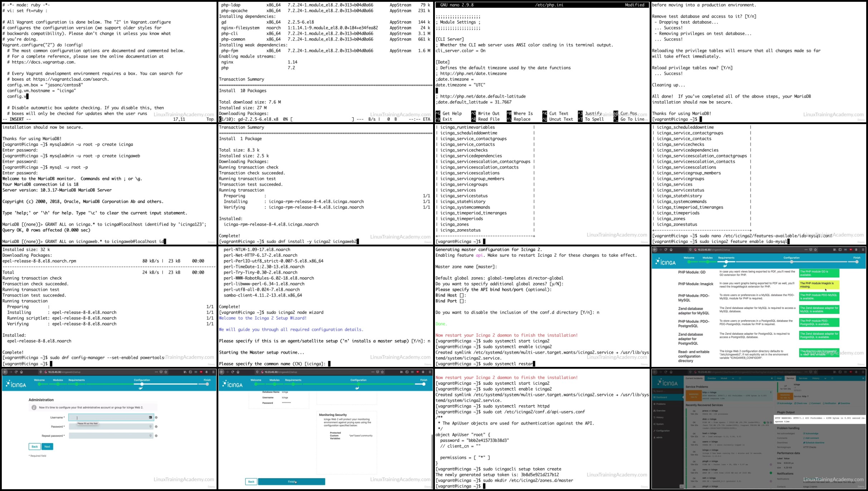The image size is (868, 491).
Task: Click the Notification link below the http service
Action: pos(829,403)
